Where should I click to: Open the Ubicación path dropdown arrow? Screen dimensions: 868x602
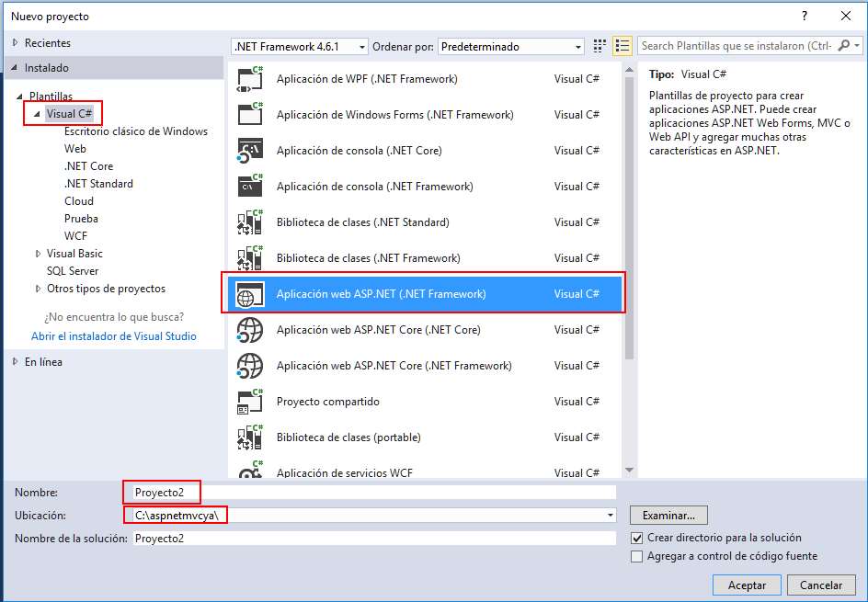pos(610,515)
